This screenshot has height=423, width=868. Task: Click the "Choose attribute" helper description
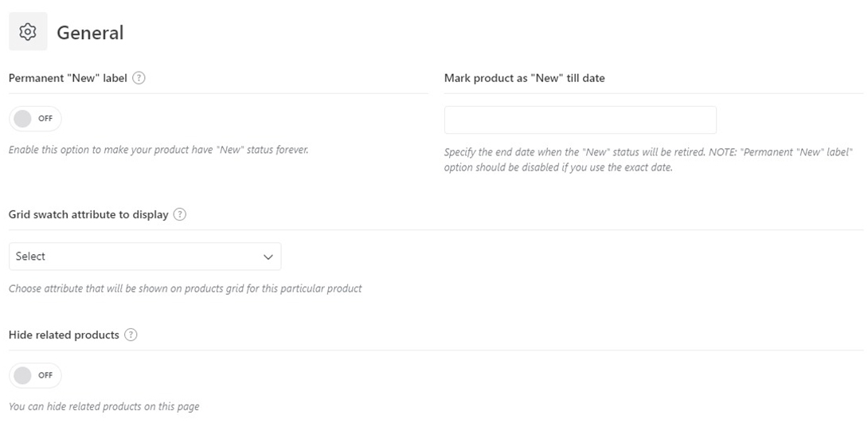click(x=185, y=288)
